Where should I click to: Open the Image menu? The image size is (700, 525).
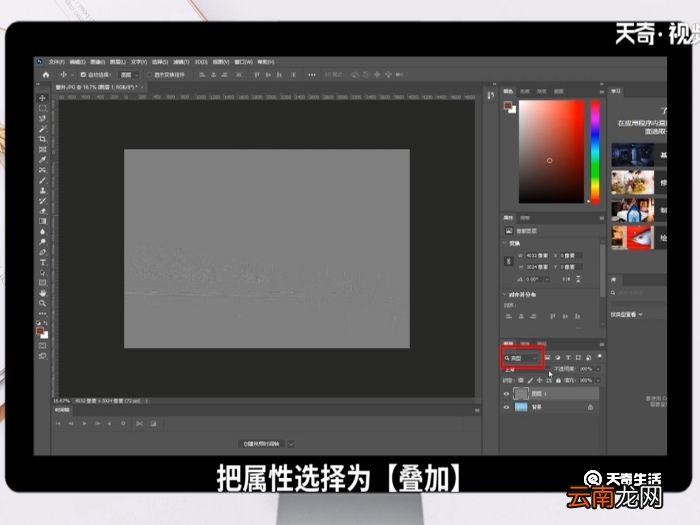click(x=97, y=62)
